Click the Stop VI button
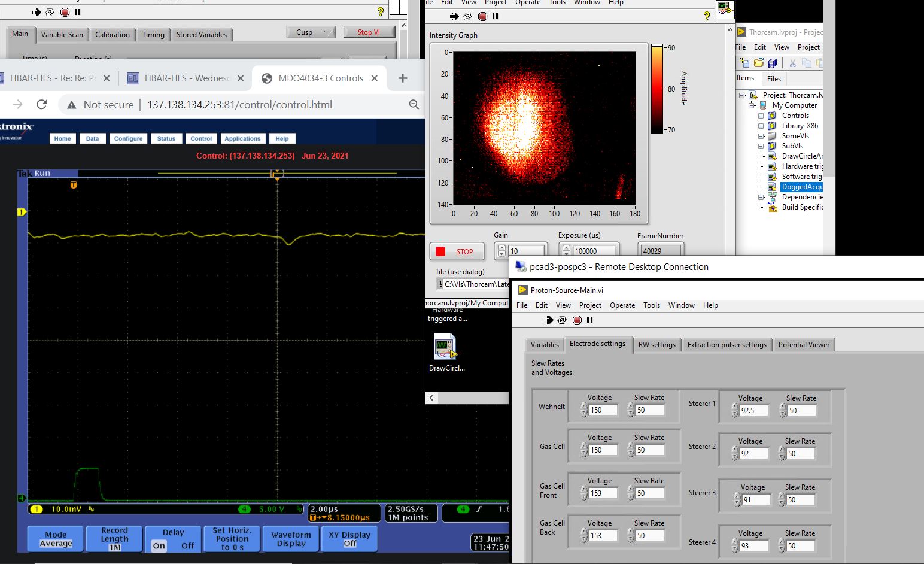Image resolution: width=924 pixels, height=564 pixels. click(369, 32)
